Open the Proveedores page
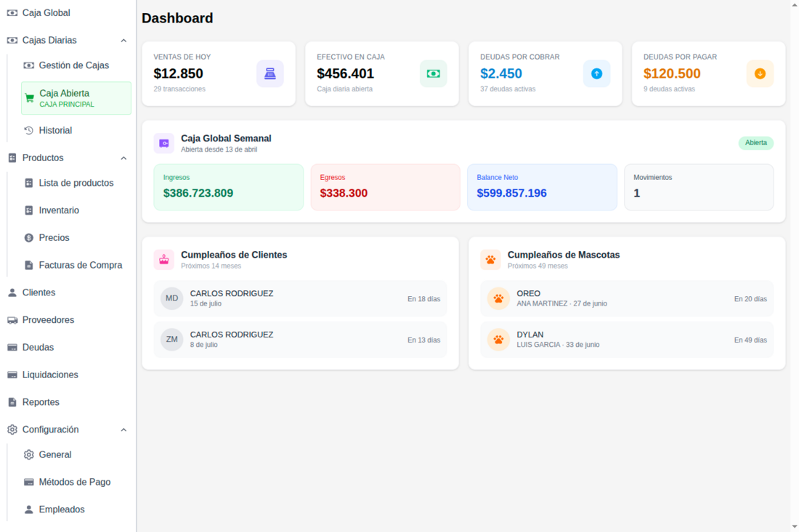 48,320
